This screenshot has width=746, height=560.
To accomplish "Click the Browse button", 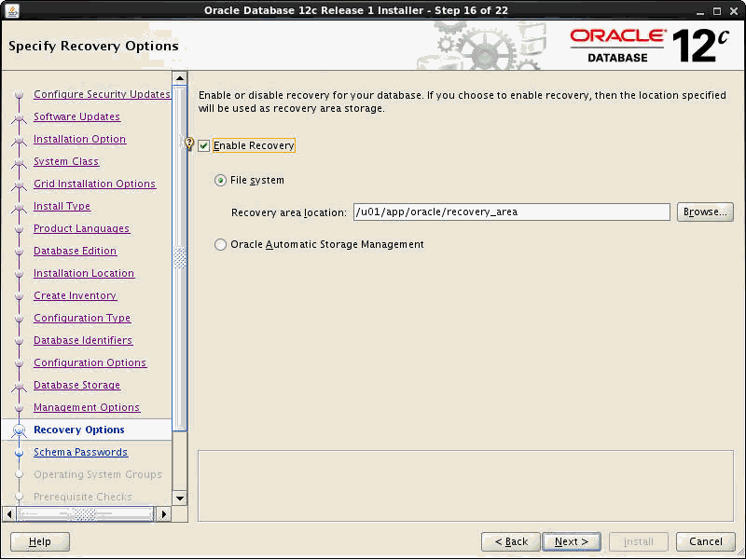I will 705,212.
